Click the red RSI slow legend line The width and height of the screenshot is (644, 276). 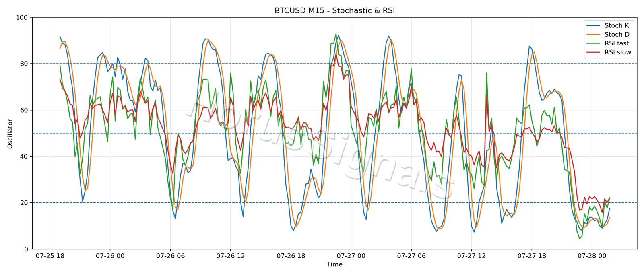click(594, 53)
